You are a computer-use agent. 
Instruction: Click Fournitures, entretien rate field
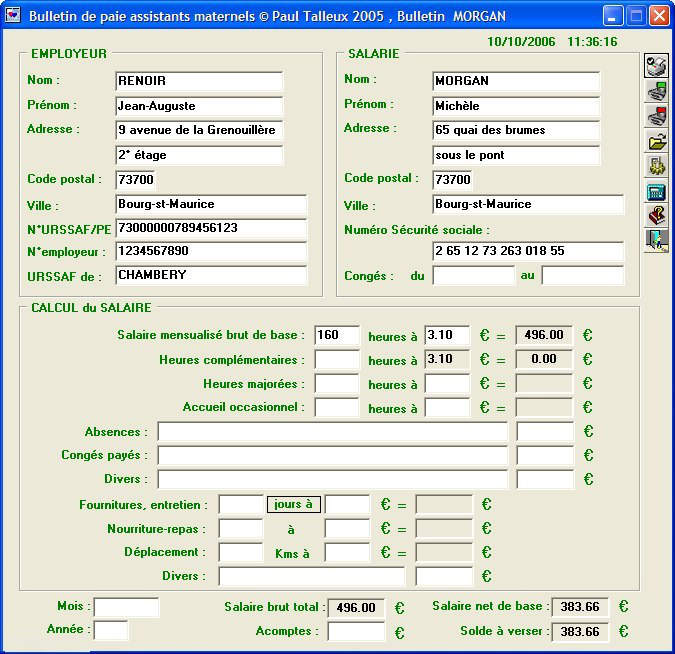(x=347, y=504)
